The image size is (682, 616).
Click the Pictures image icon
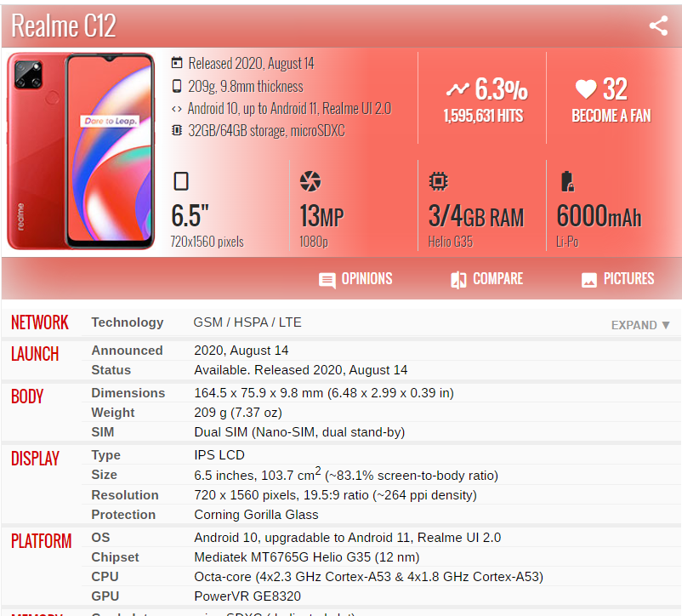pyautogui.click(x=589, y=280)
